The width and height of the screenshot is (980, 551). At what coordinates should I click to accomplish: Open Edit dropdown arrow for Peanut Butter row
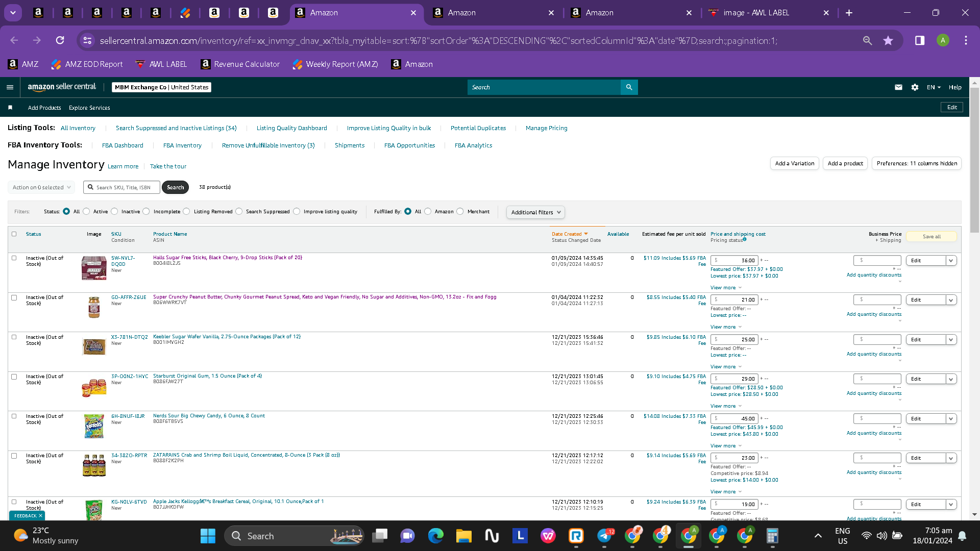pyautogui.click(x=951, y=300)
